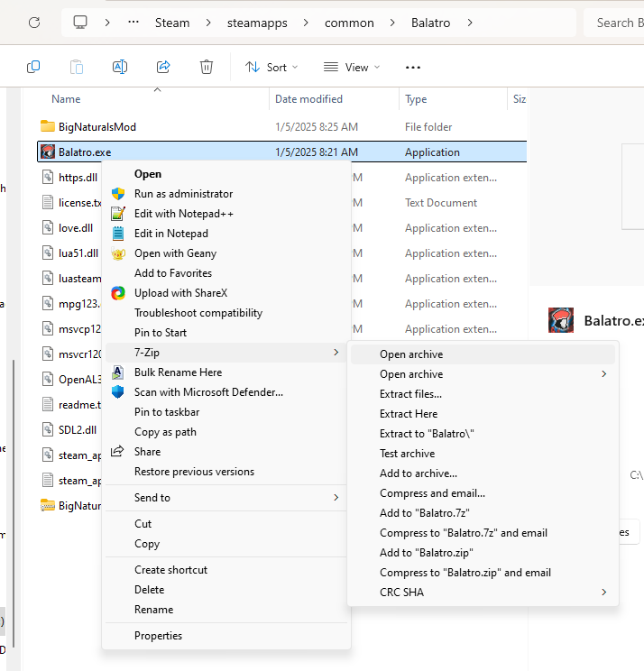Choose Extract to "Balatro\"
The image size is (644, 671).
483,434
